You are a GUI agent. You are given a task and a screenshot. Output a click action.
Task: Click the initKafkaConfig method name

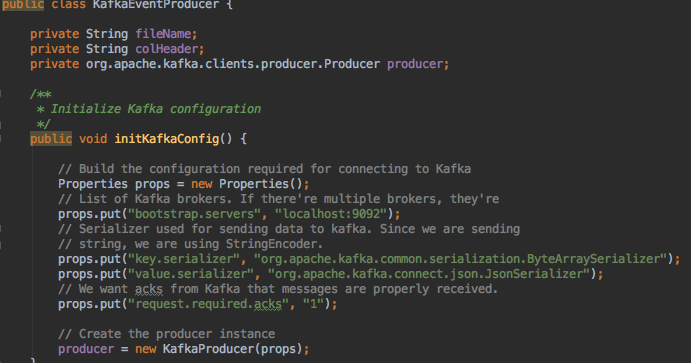point(167,139)
